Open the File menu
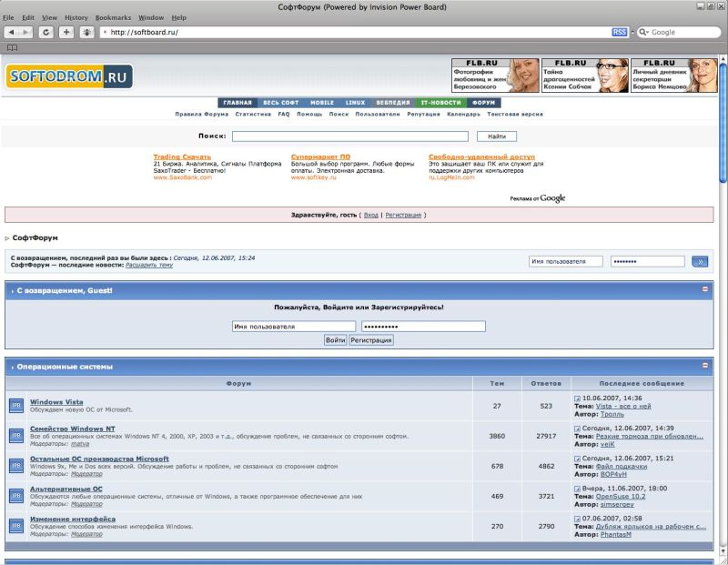Image resolution: width=728 pixels, height=565 pixels. [8, 17]
